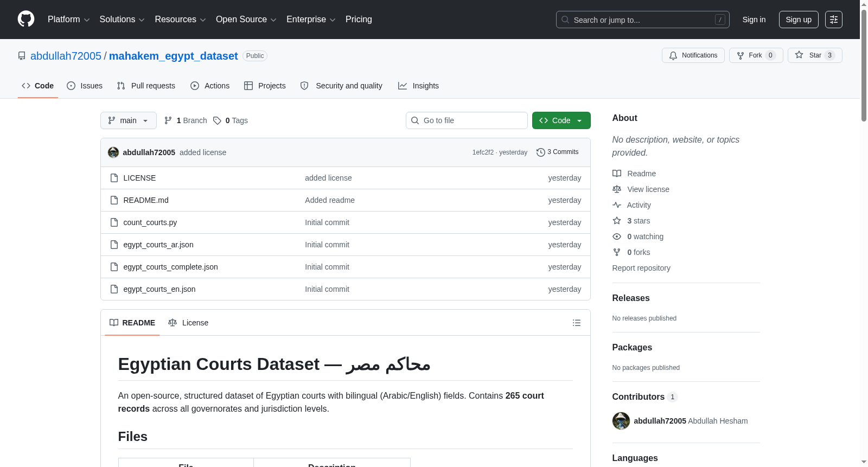Click the Packages heading link
868x467 pixels.
(632, 348)
